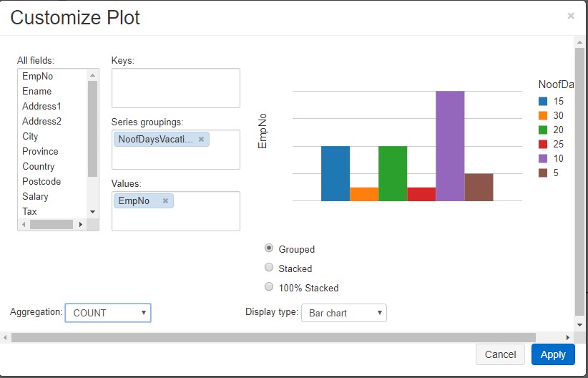The width and height of the screenshot is (588, 378).
Task: Remove EmpNo tag from Values box
Action: click(165, 200)
